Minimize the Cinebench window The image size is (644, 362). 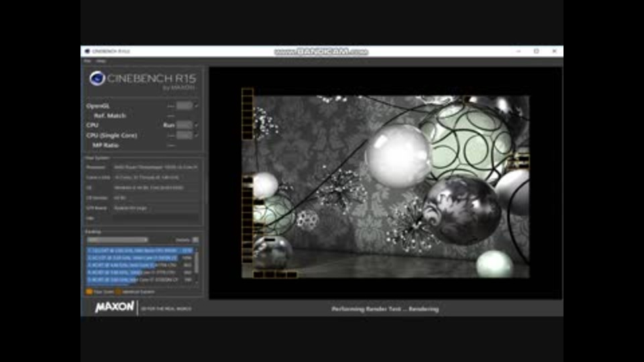click(519, 52)
